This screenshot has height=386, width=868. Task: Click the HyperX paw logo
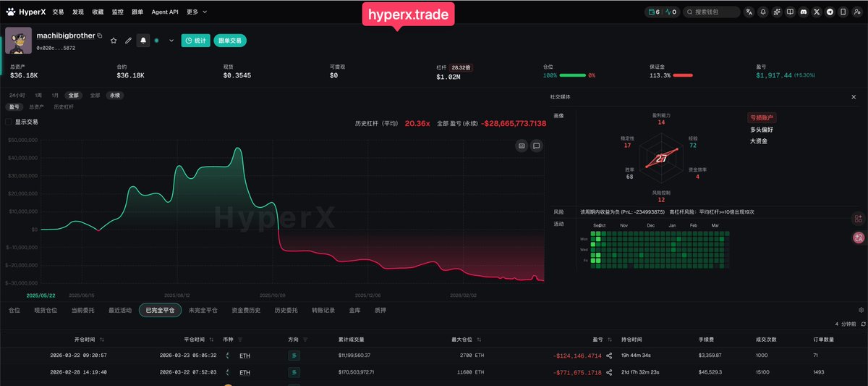pyautogui.click(x=12, y=12)
